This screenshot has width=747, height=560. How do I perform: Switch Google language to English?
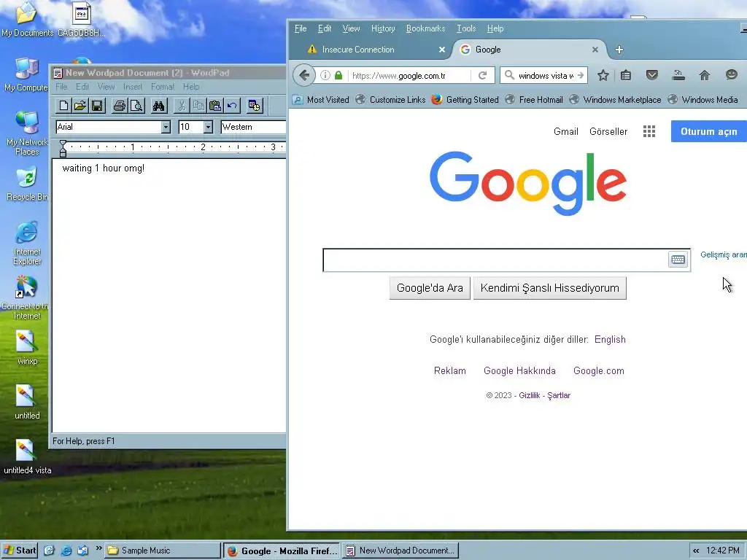610,340
